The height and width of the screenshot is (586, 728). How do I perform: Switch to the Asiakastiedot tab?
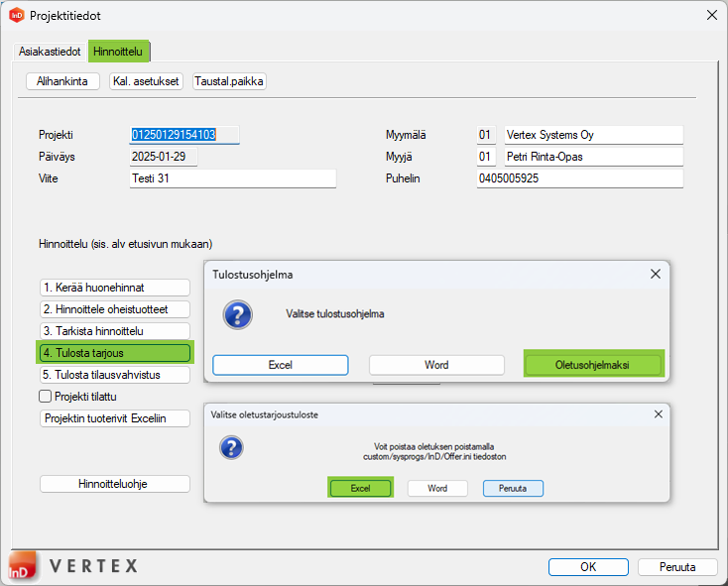(x=50, y=51)
